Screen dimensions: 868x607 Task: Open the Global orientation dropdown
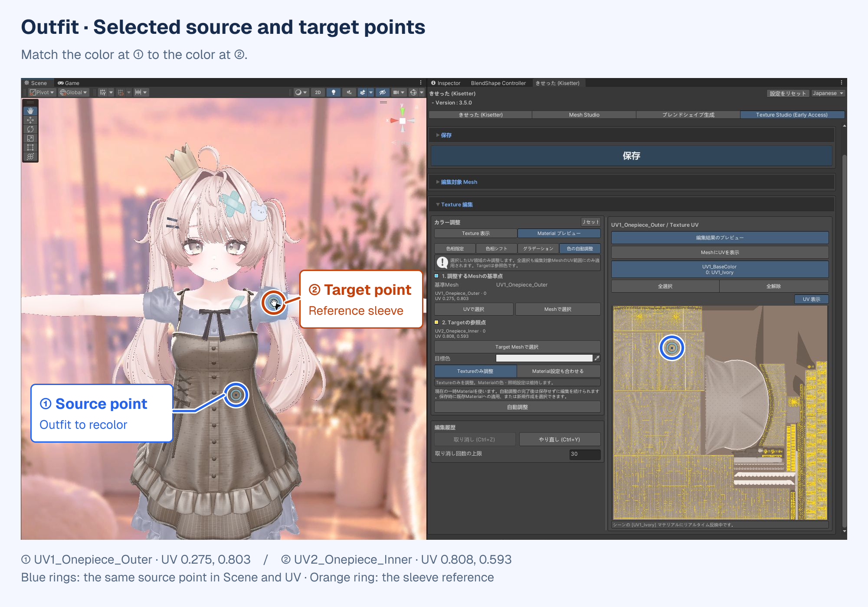(74, 92)
